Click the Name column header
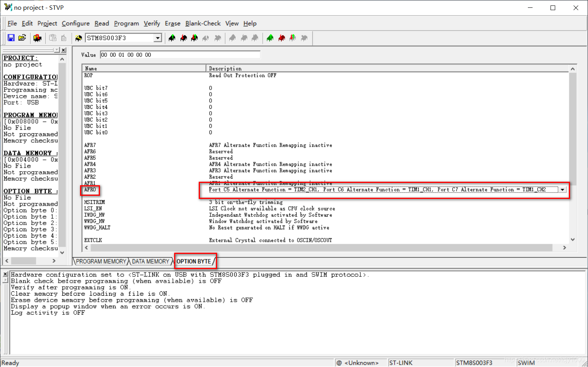588x367 pixels. [144, 68]
